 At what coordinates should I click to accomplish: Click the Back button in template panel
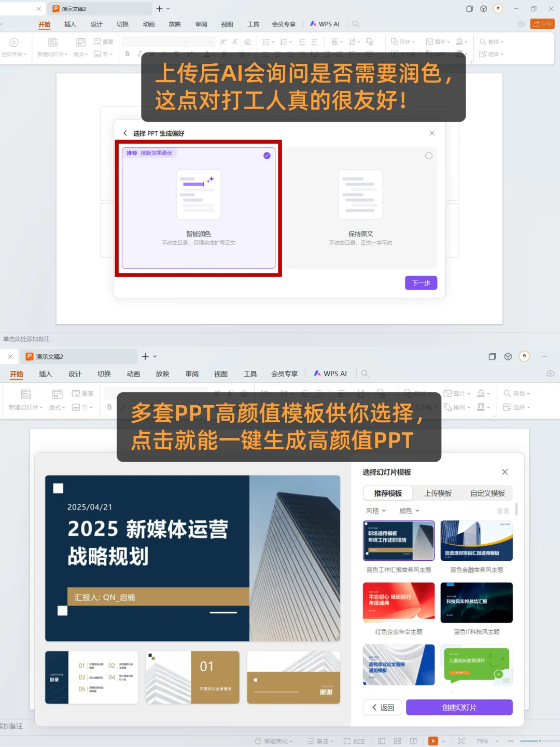tap(383, 707)
